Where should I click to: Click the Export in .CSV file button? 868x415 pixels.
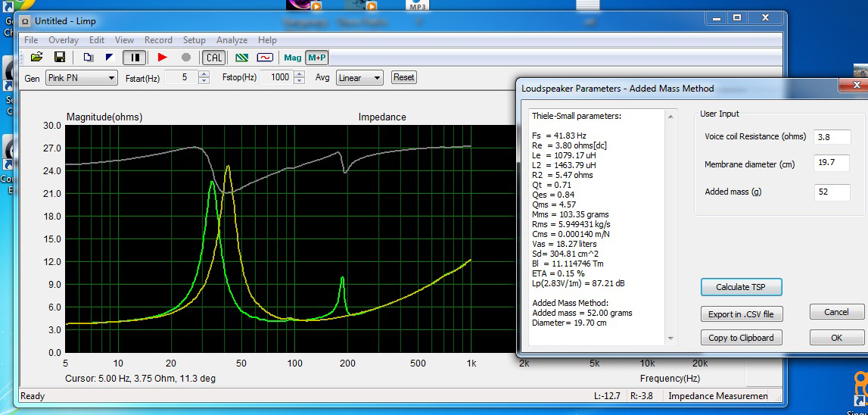(741, 314)
